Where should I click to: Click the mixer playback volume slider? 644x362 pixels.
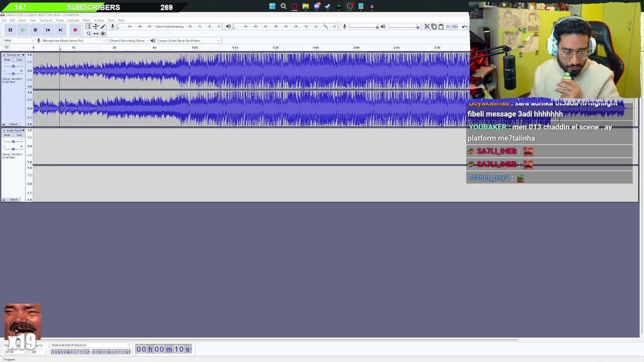[403, 26]
